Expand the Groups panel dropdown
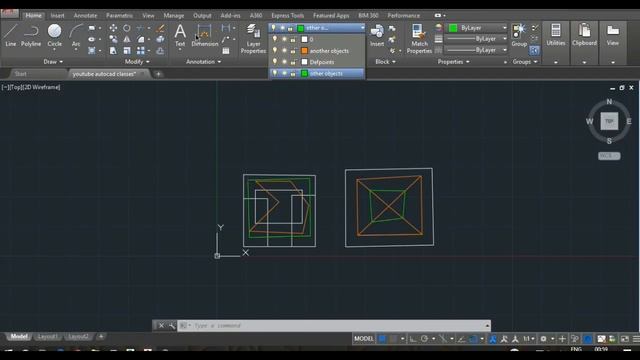This screenshot has height=360, width=640. coord(525,62)
